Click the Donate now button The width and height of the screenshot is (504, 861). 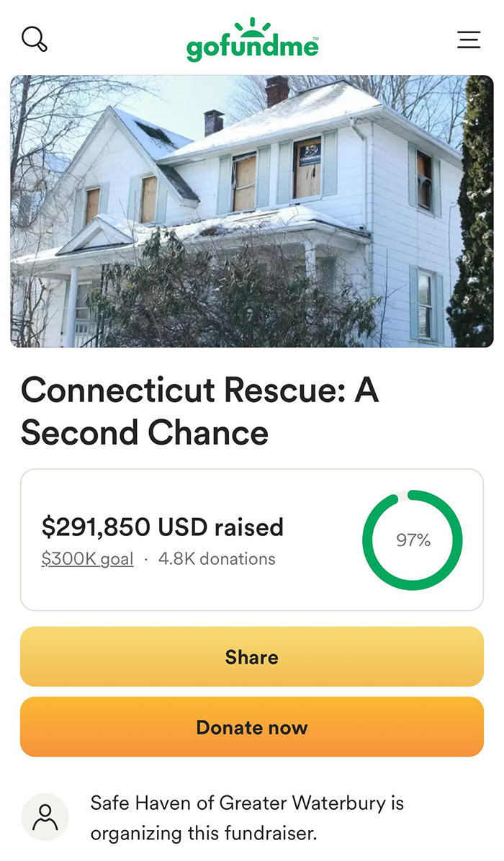(x=251, y=727)
